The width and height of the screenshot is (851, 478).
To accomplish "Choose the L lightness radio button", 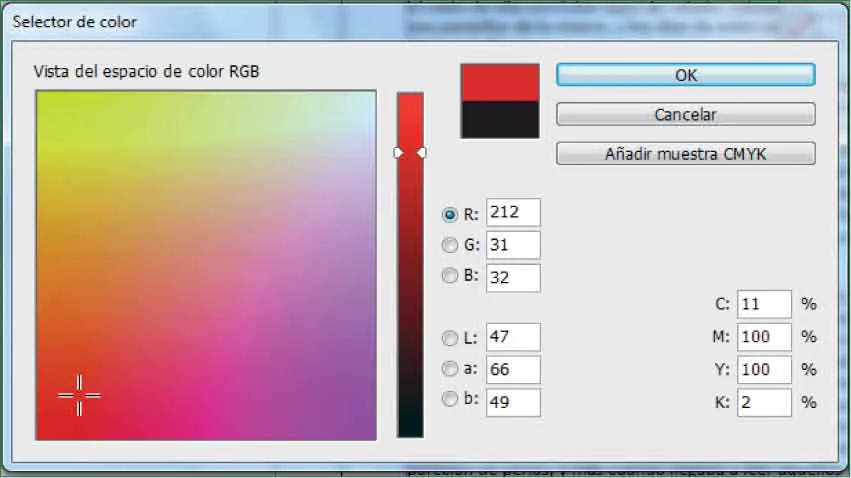I will [x=449, y=339].
